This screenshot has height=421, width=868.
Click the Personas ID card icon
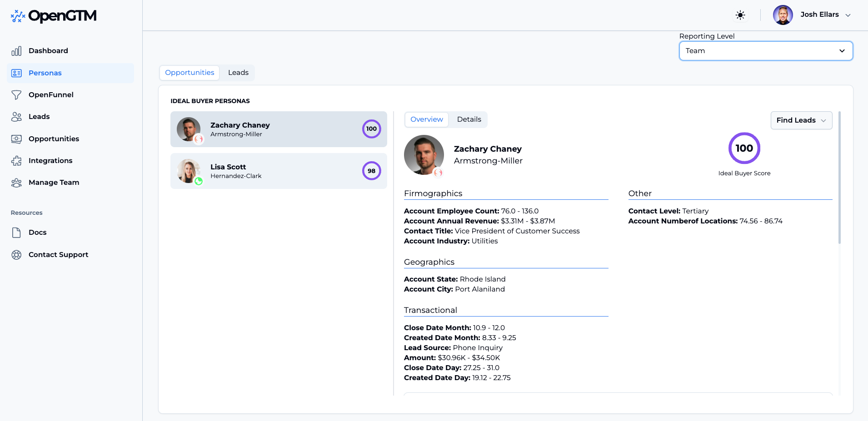(x=16, y=73)
